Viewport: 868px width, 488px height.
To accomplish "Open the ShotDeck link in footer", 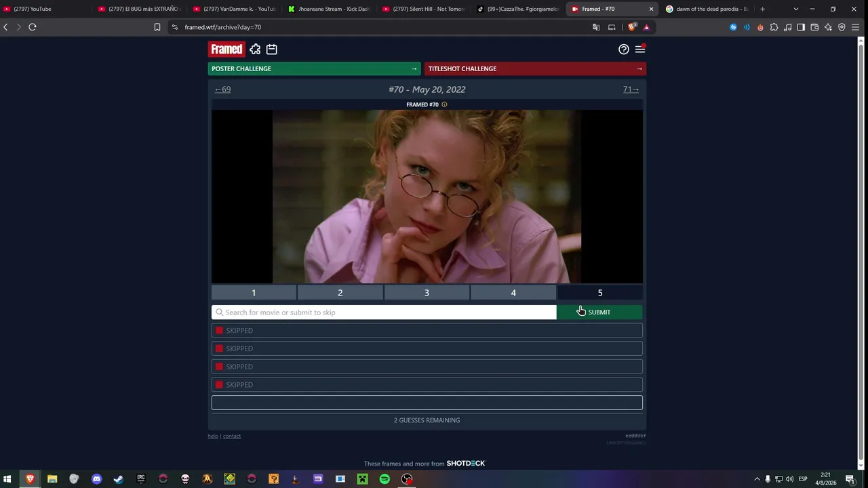I will click(466, 464).
